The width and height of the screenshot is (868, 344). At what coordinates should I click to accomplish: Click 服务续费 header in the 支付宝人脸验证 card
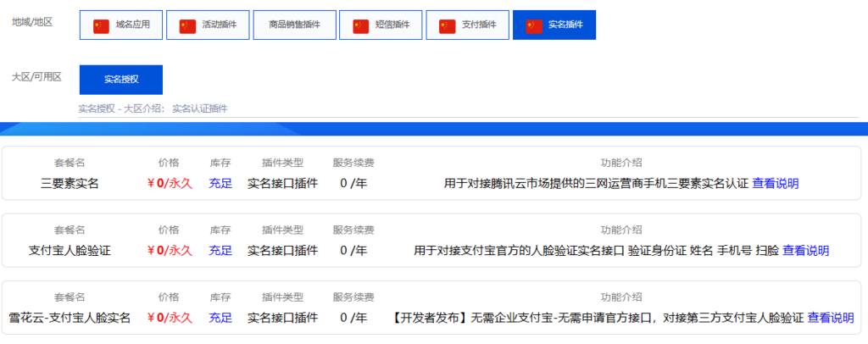[x=353, y=230]
